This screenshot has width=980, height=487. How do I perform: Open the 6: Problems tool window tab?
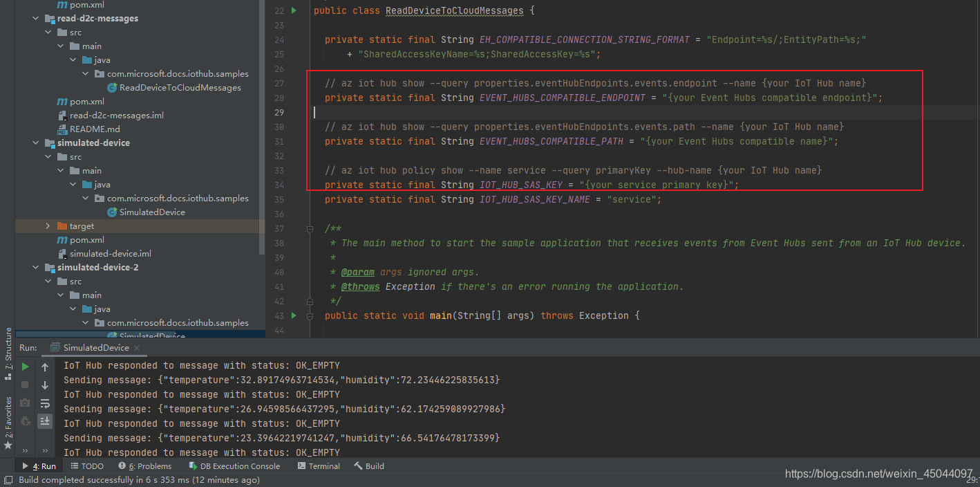(x=144, y=466)
